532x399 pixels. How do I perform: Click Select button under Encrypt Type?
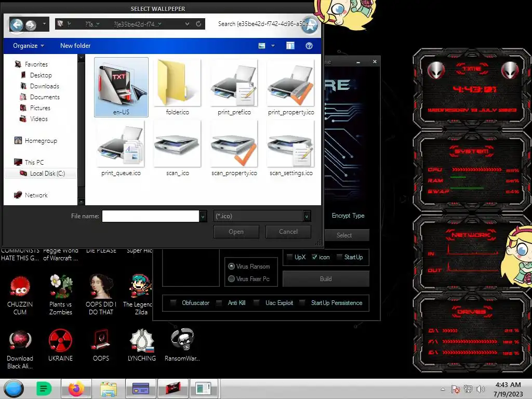pyautogui.click(x=344, y=235)
